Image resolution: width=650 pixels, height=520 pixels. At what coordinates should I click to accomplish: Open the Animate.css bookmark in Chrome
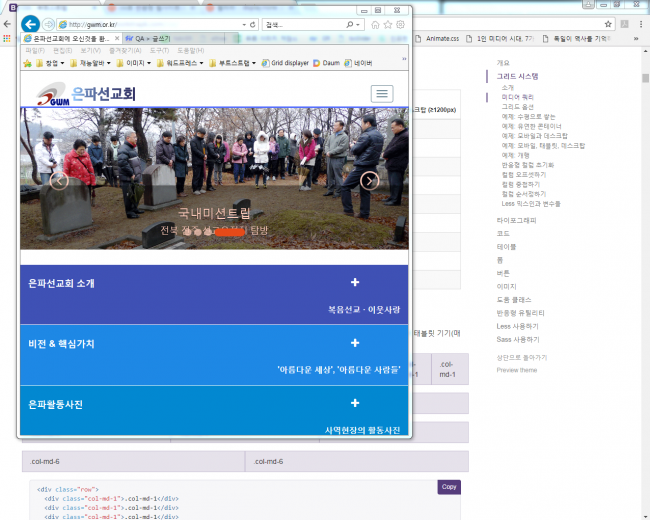click(437, 39)
